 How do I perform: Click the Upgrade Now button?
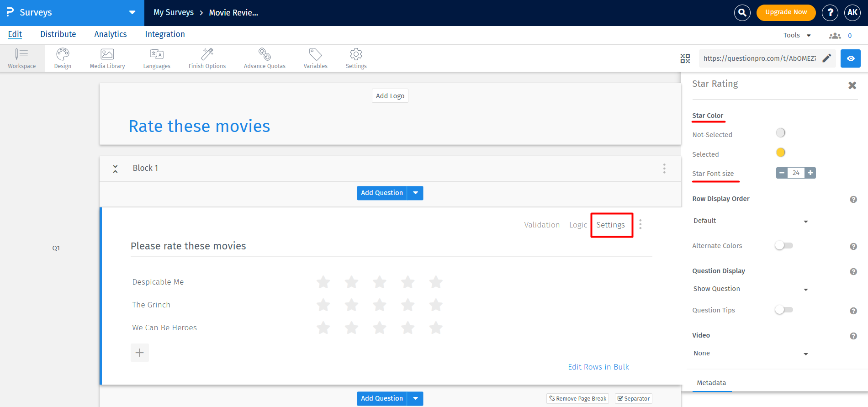tap(786, 12)
